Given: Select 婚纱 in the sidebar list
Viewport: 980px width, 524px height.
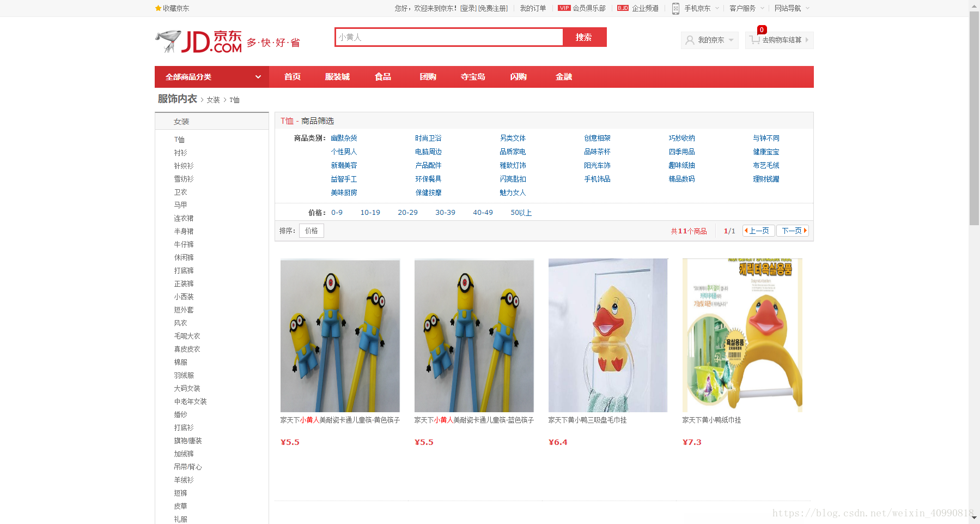Looking at the screenshot, I should point(180,414).
